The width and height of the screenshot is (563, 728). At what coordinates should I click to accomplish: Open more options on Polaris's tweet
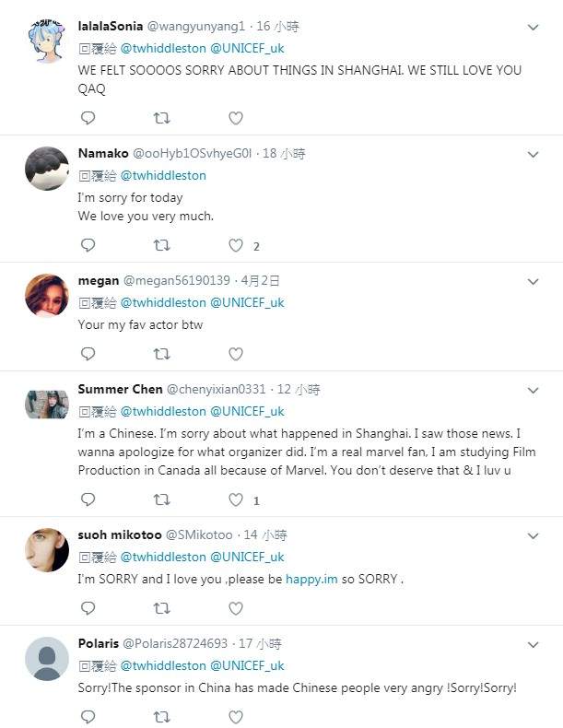tap(533, 644)
